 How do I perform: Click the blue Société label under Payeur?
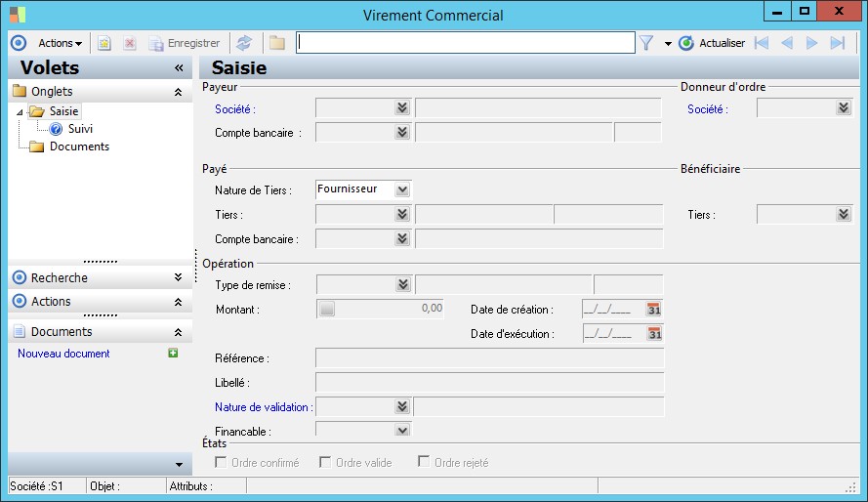pyautogui.click(x=234, y=109)
